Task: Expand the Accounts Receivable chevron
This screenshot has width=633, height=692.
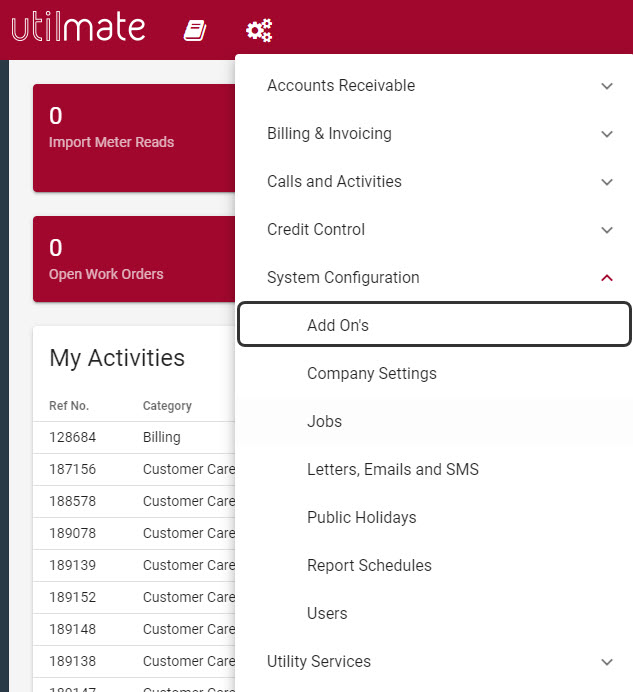Action: [606, 86]
